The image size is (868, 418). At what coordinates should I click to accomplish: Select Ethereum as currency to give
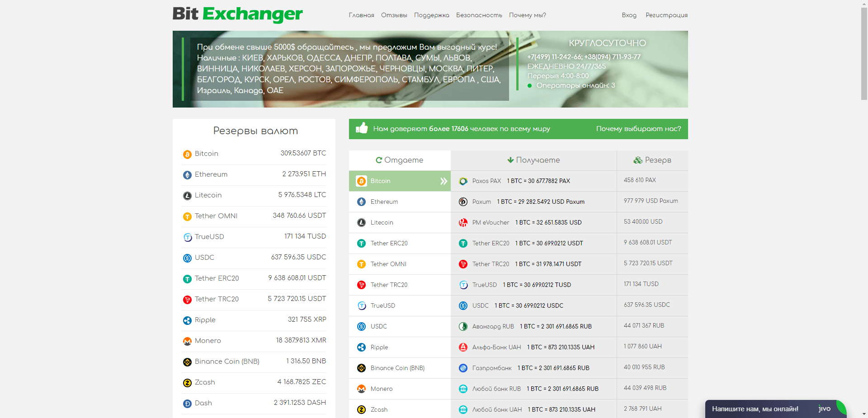pyautogui.click(x=384, y=202)
